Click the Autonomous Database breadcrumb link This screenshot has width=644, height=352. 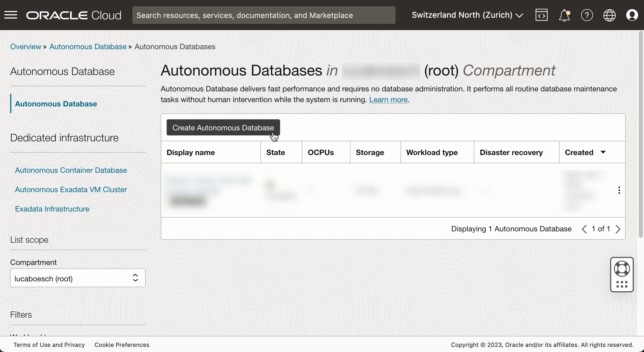(x=87, y=46)
